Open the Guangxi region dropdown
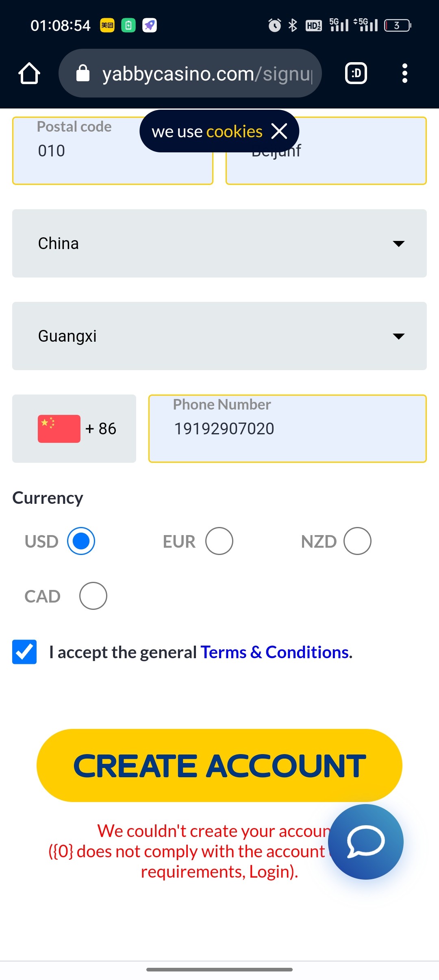Viewport: 439px width, 980px height. tap(219, 336)
